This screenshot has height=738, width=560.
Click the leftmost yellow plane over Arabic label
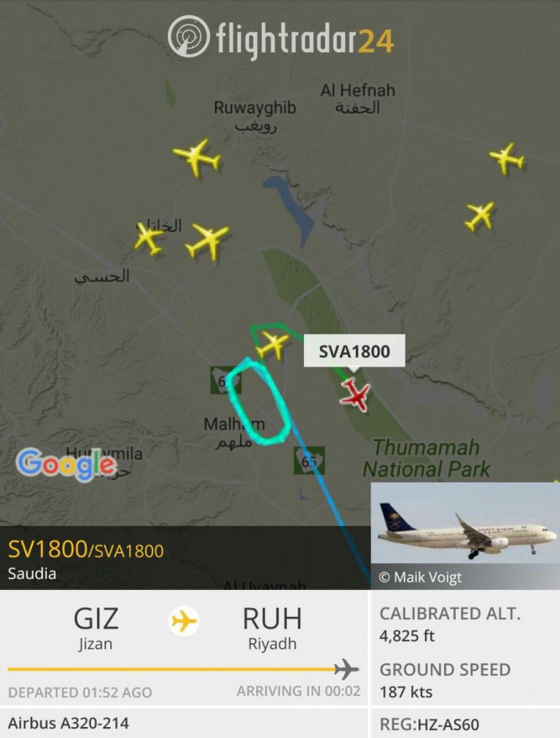click(x=148, y=238)
